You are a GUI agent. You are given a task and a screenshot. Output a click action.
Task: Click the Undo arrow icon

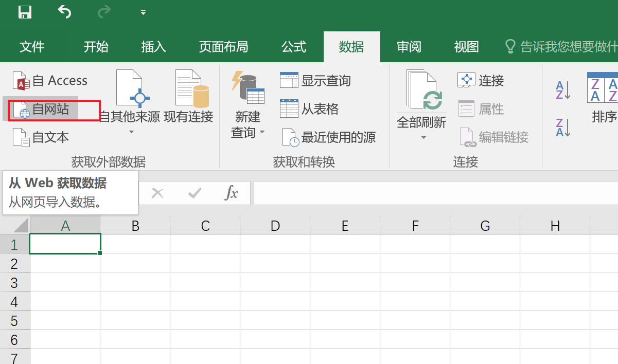64,11
